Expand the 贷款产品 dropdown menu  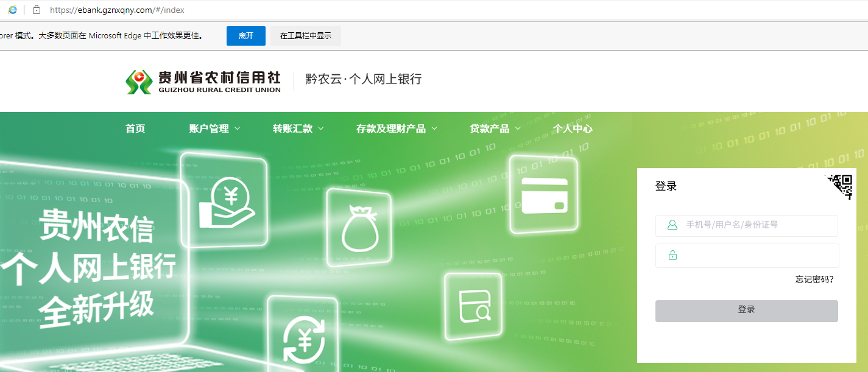(x=495, y=128)
